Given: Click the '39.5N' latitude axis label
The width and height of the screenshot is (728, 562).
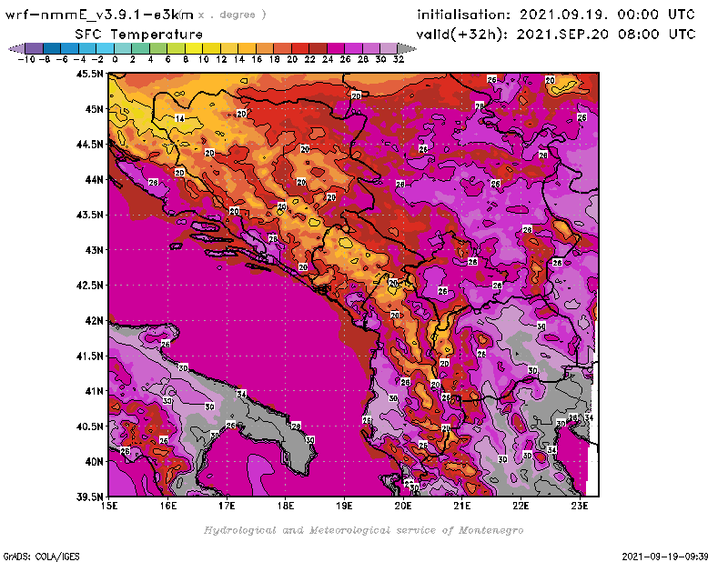Looking at the screenshot, I should (x=90, y=497).
